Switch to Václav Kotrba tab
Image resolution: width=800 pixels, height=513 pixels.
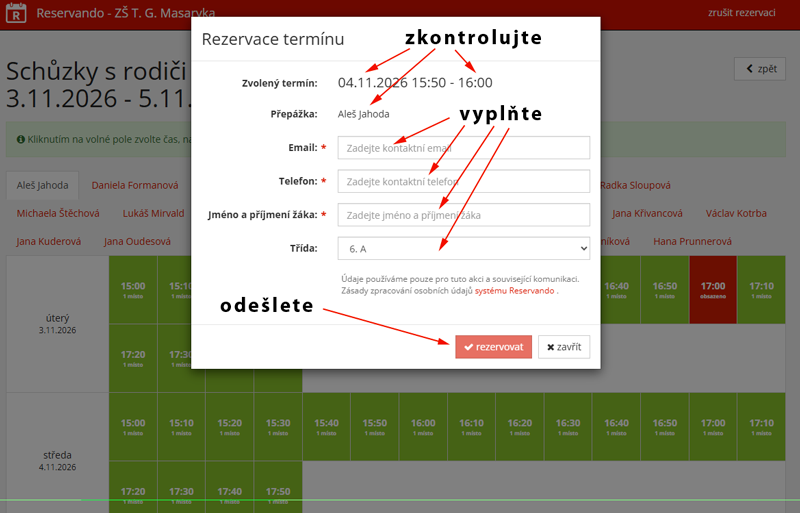click(736, 213)
